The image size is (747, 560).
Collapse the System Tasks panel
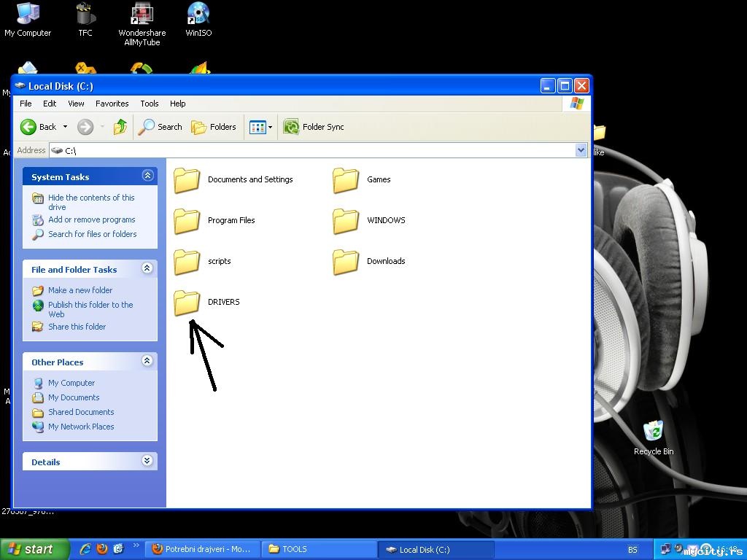pyautogui.click(x=147, y=176)
